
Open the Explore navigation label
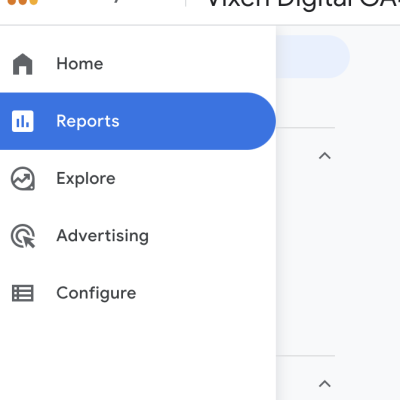[86, 179]
